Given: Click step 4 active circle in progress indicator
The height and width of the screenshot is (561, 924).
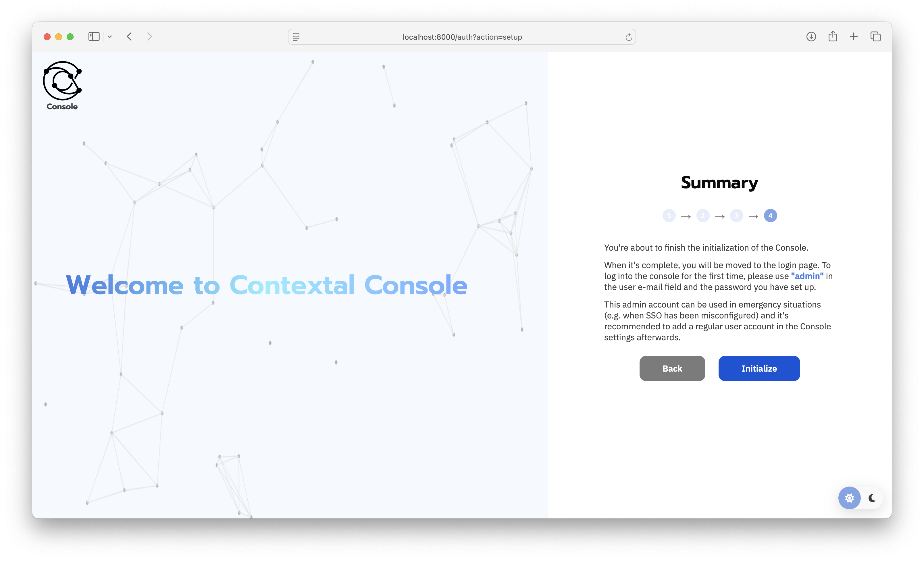Looking at the screenshot, I should pyautogui.click(x=769, y=215).
